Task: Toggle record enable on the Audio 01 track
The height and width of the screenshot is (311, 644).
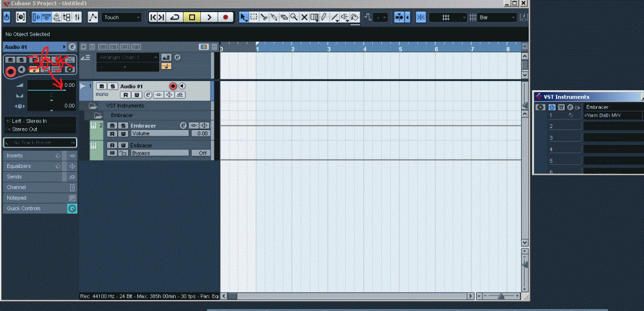Action: [x=173, y=86]
